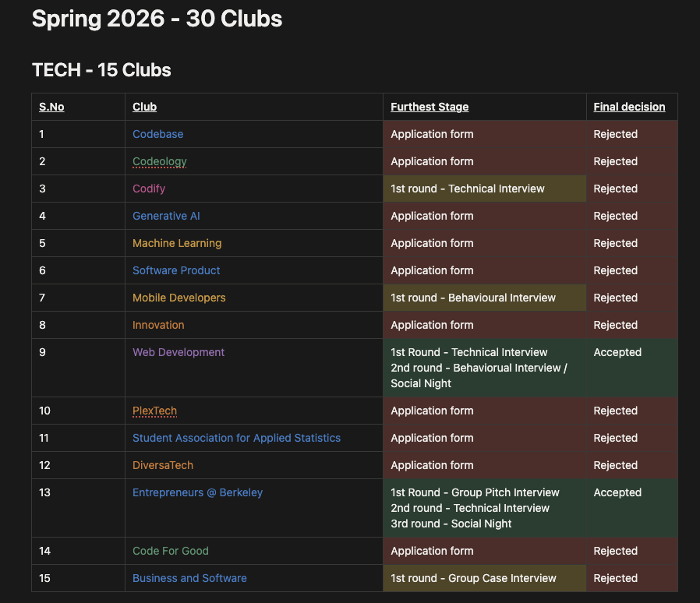This screenshot has height=603, width=700.
Task: Select 1st round Group Case Interview cell
Action: tap(484, 578)
